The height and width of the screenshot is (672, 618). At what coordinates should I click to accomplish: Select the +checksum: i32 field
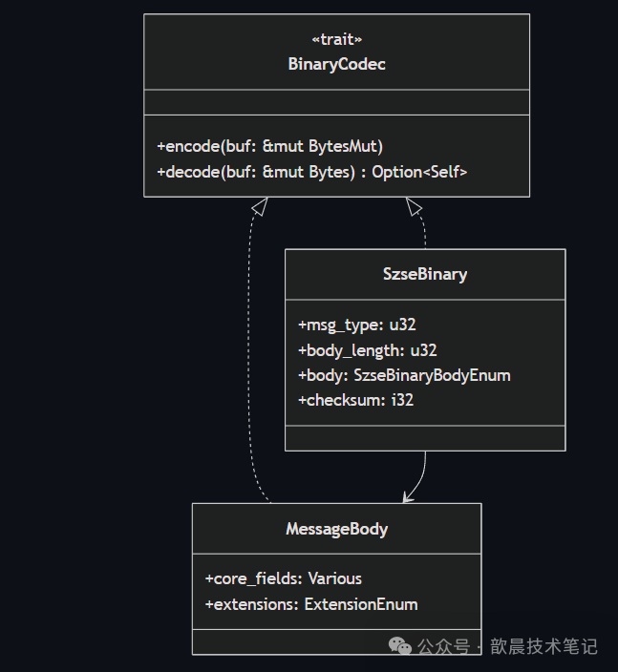[x=355, y=400]
